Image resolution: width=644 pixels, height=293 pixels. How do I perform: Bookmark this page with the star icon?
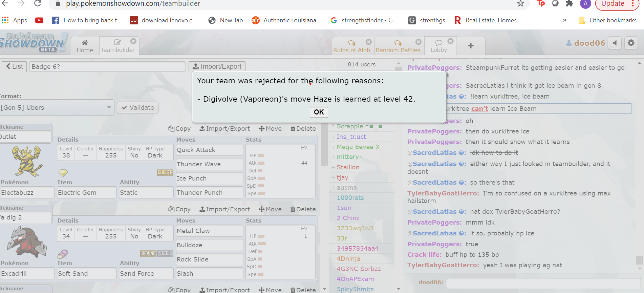click(520, 3)
